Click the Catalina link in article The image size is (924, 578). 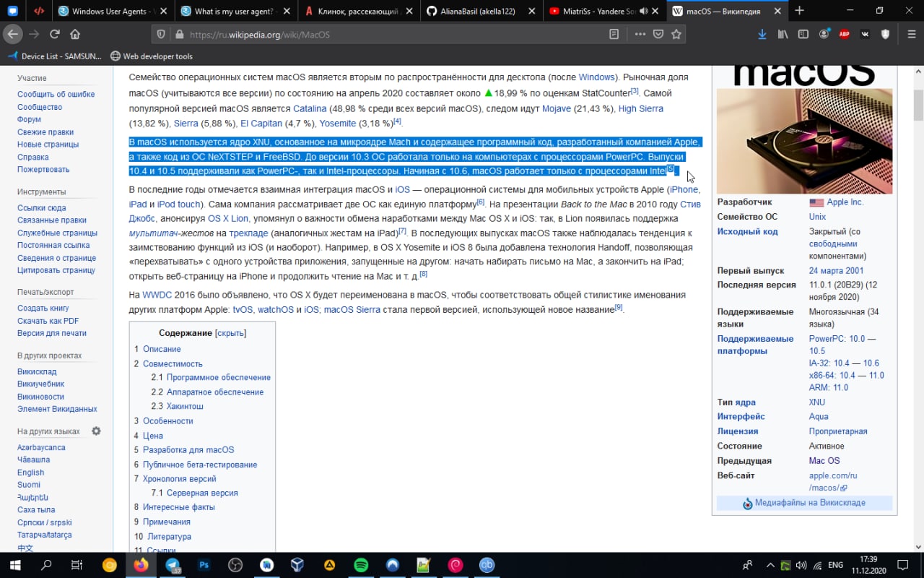[310, 108]
